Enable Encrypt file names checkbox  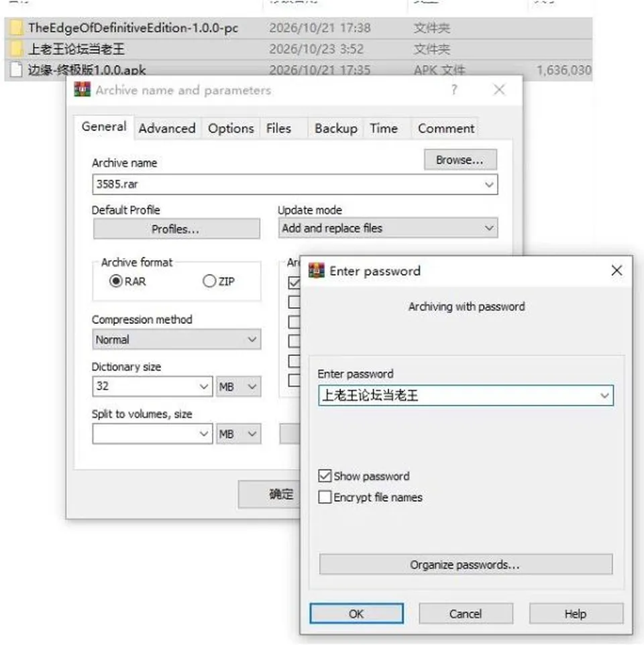(325, 497)
